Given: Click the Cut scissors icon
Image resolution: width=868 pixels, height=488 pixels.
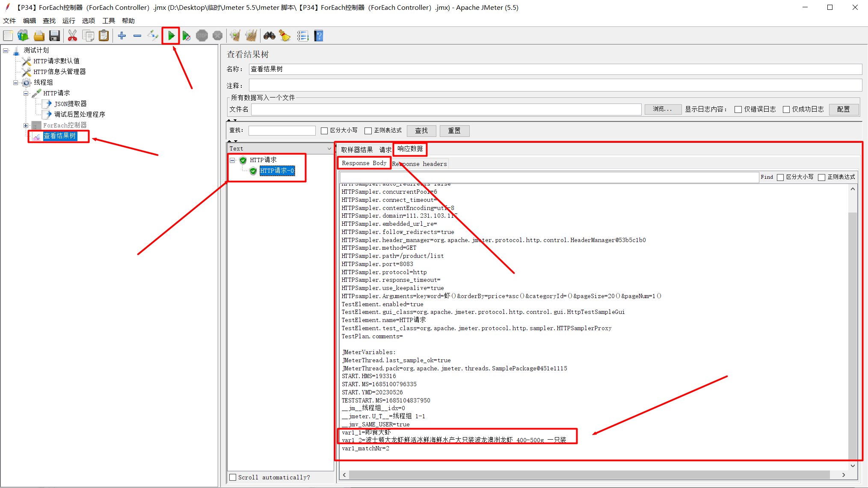Looking at the screenshot, I should [72, 36].
